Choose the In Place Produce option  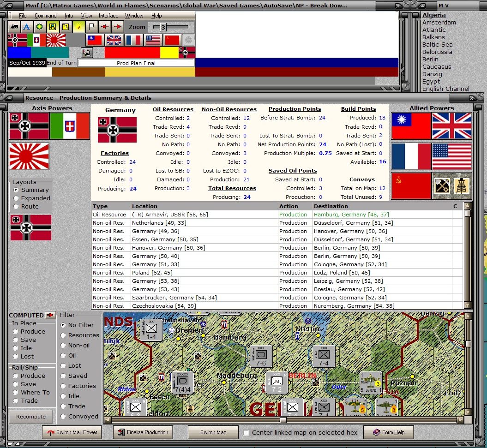tap(29, 332)
